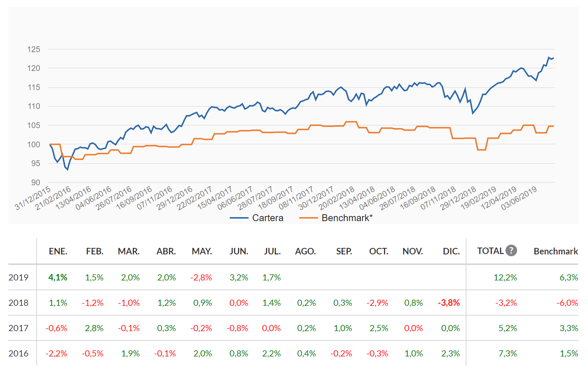Screen dimensions: 588x376
Task: Select the DIC. column header
Action: pos(451,251)
